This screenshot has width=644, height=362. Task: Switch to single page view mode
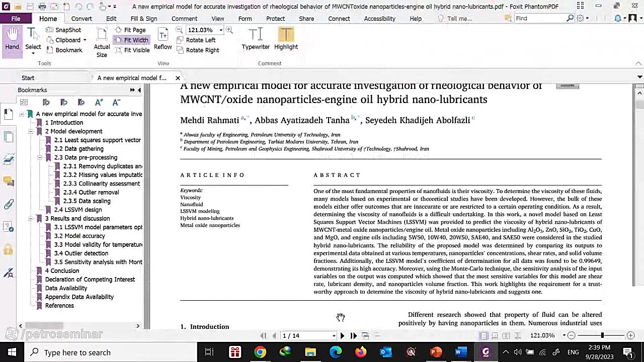(x=484, y=335)
